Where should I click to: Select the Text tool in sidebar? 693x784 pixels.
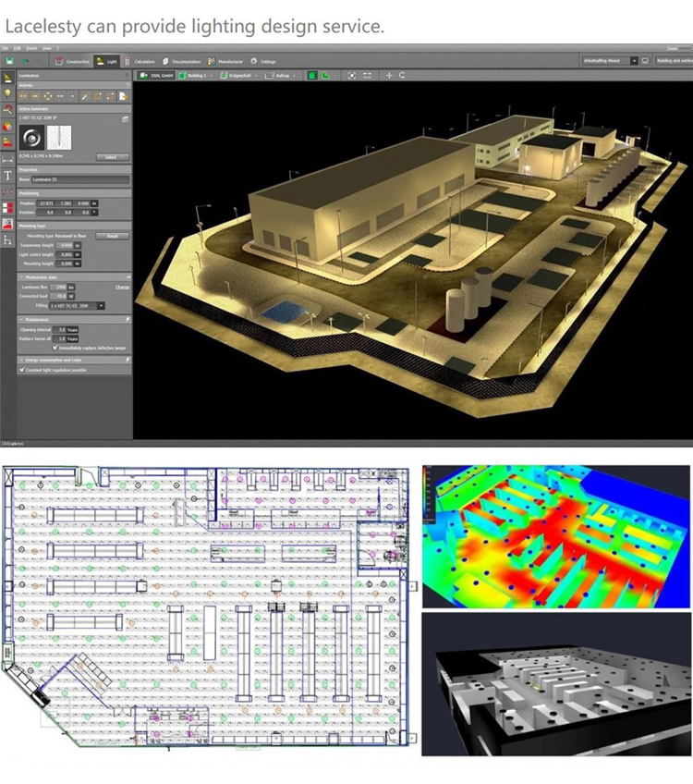[x=7, y=175]
